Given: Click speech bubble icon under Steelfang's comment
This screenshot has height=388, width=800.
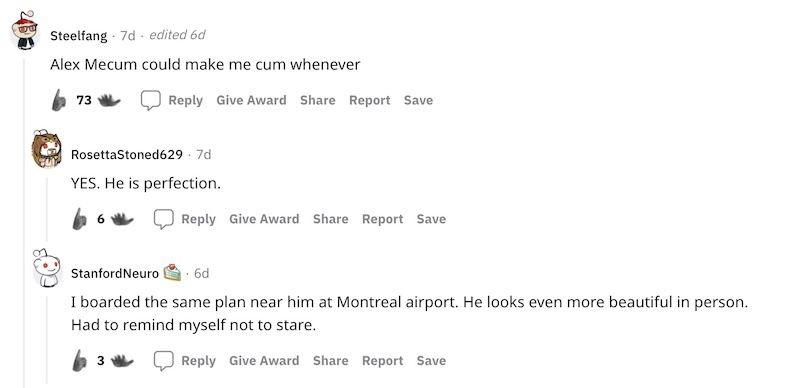Looking at the screenshot, I should tap(151, 100).
